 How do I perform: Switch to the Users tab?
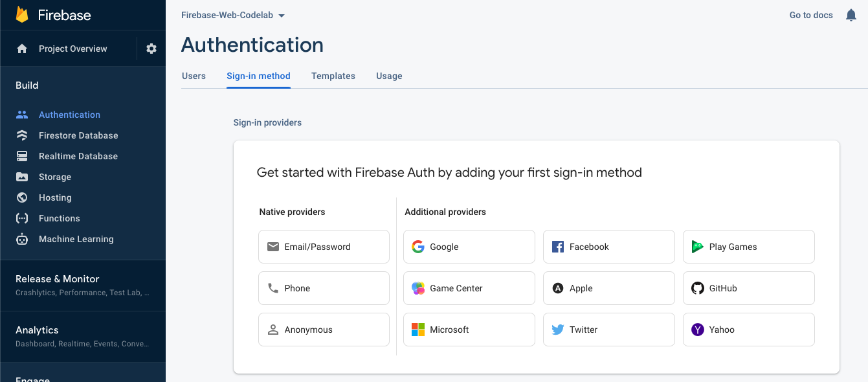click(x=194, y=76)
